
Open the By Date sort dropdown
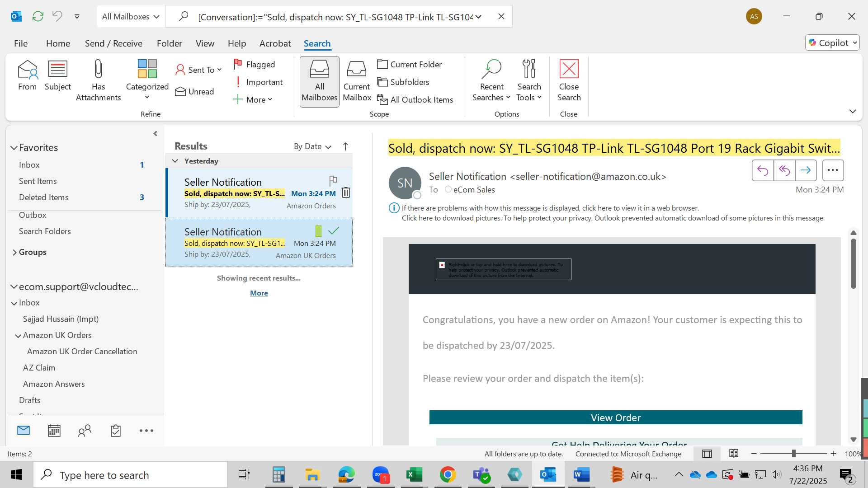[312, 146]
